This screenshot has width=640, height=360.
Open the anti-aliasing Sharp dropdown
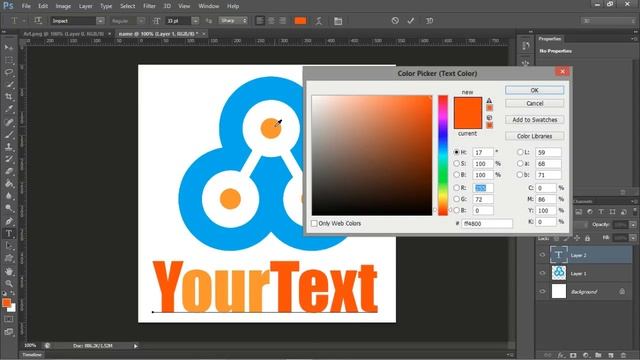[233, 20]
